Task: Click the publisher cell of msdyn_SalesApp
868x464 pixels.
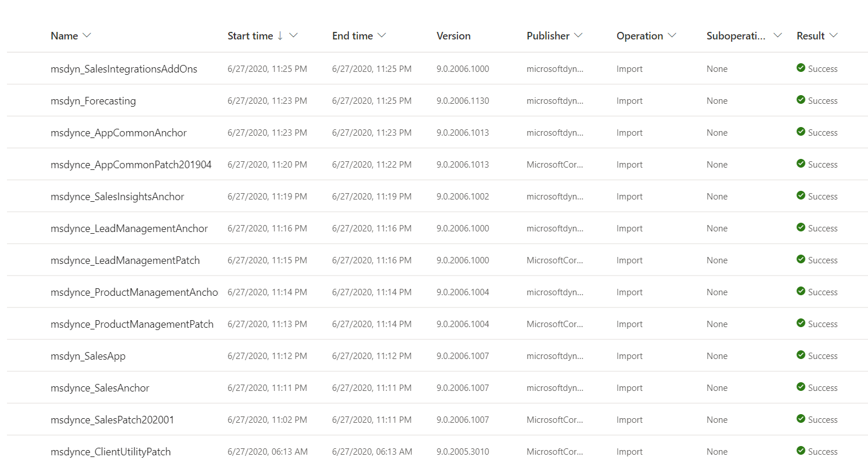Action: pos(554,356)
